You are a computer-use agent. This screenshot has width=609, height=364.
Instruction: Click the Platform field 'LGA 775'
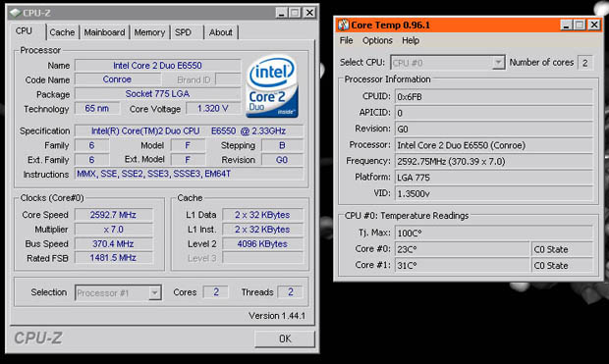[494, 178]
